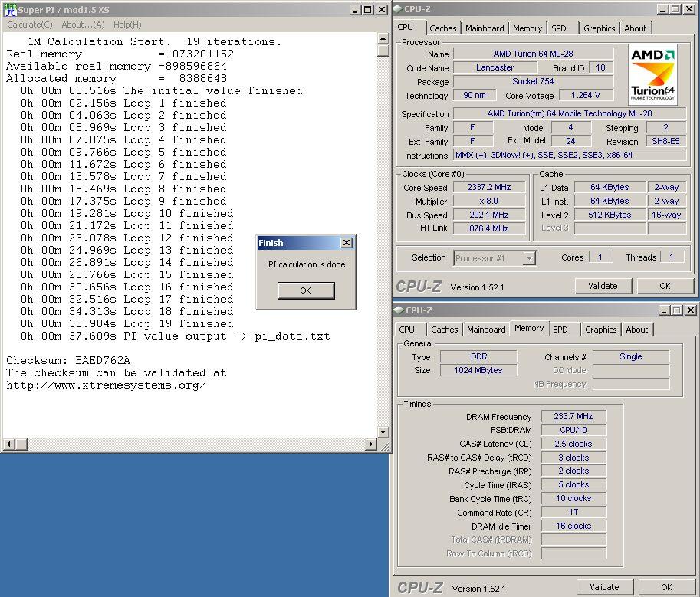
Task: Open Graphics tab in bottom CPU-Z window
Action: pos(601,330)
